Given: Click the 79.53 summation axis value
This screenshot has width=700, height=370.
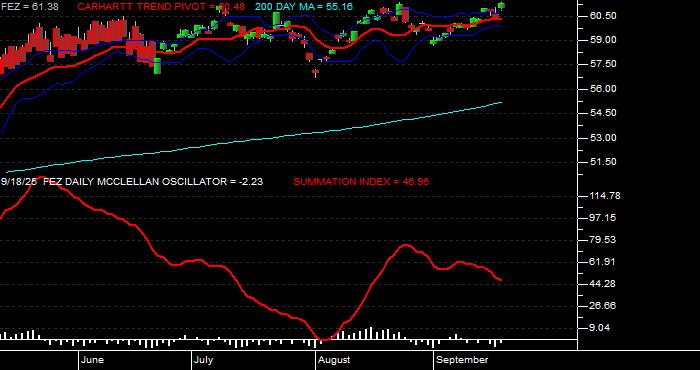Looking at the screenshot, I should point(604,240).
